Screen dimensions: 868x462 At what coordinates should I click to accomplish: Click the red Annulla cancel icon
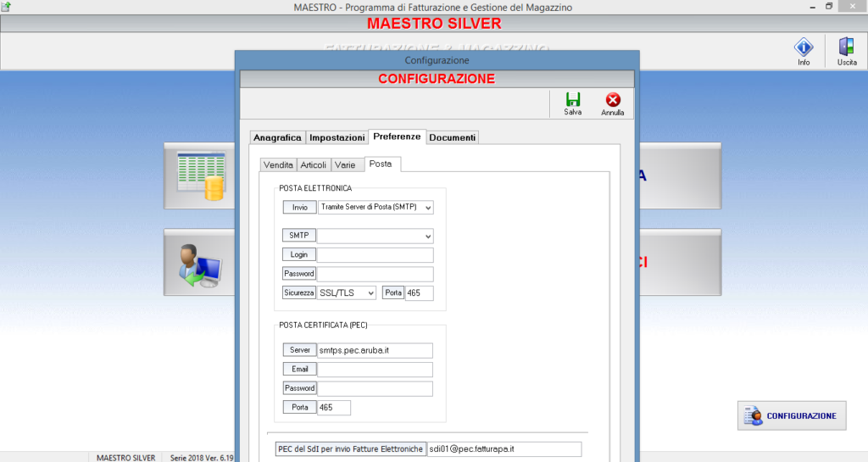click(x=613, y=99)
